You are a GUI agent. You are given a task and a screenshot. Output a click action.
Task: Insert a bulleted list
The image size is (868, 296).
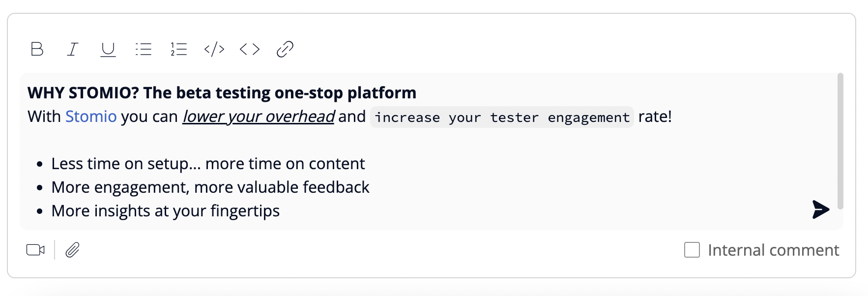(x=144, y=49)
